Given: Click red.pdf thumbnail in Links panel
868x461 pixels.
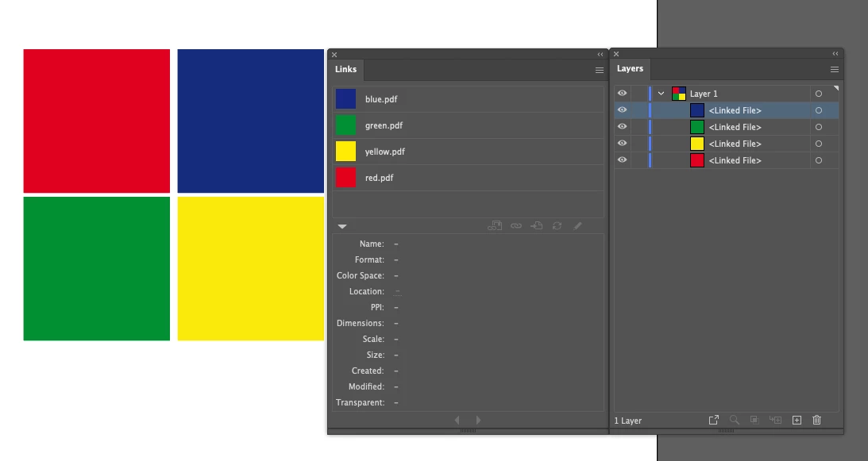Looking at the screenshot, I should 346,178.
